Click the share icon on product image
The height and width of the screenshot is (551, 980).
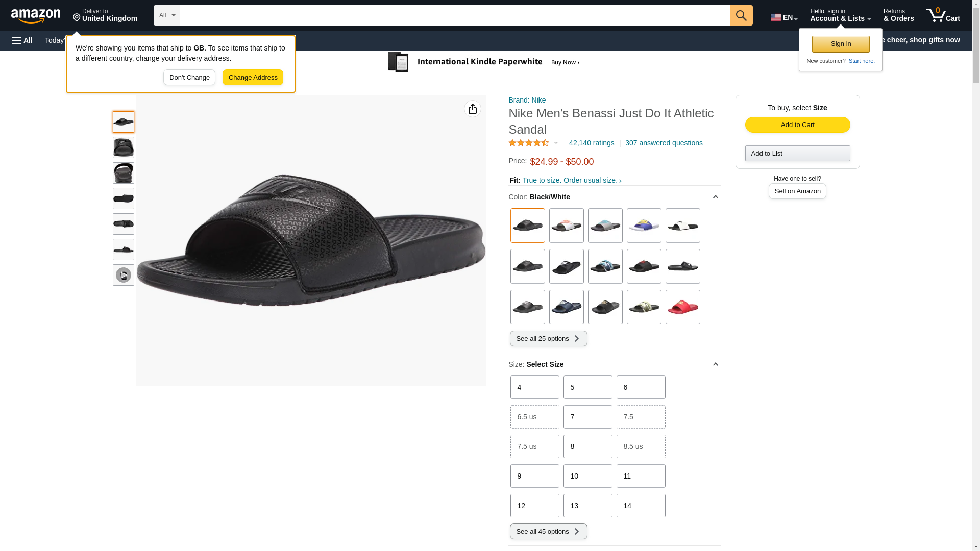(472, 109)
